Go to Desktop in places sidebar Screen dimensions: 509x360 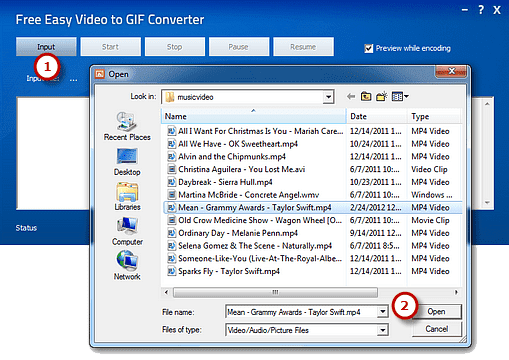127,162
